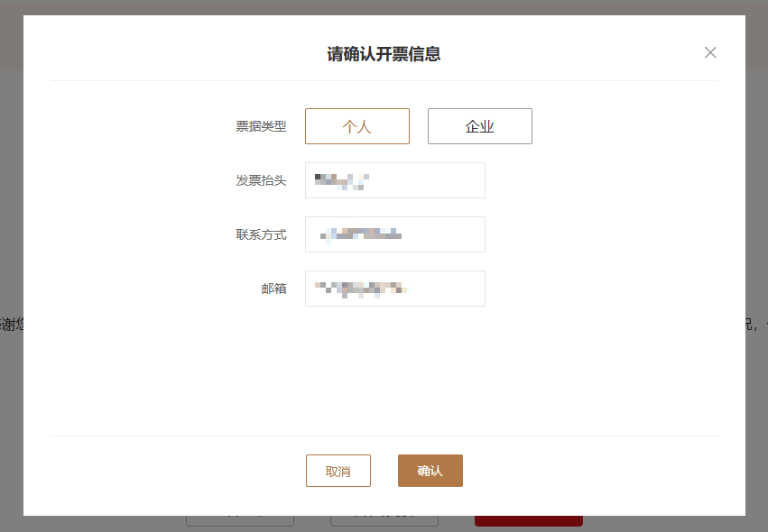768x532 pixels.
Task: Click the dialog title 请确认开票信息
Action: (384, 53)
